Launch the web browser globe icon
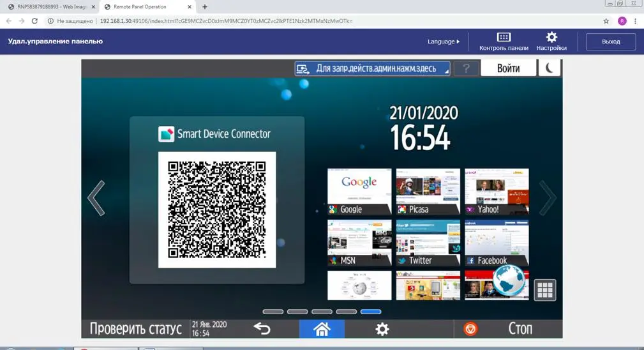This screenshot has width=644, height=350. [509, 280]
